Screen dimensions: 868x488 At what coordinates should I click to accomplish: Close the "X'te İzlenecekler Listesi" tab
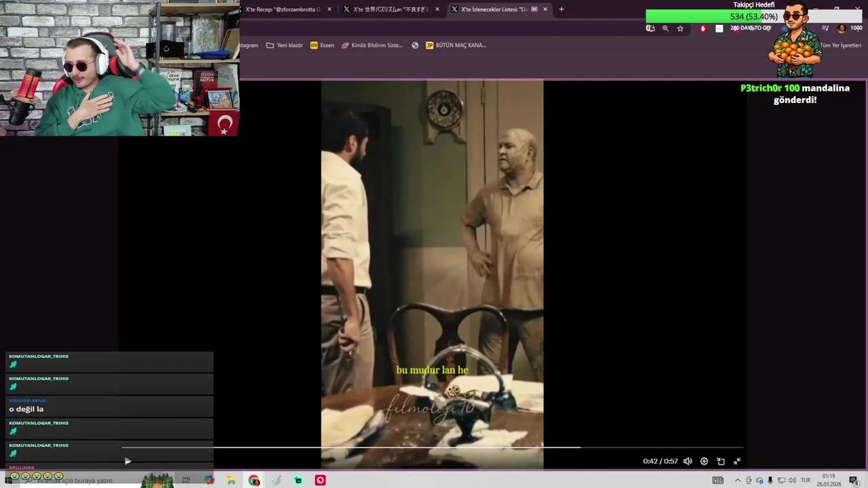pos(545,9)
